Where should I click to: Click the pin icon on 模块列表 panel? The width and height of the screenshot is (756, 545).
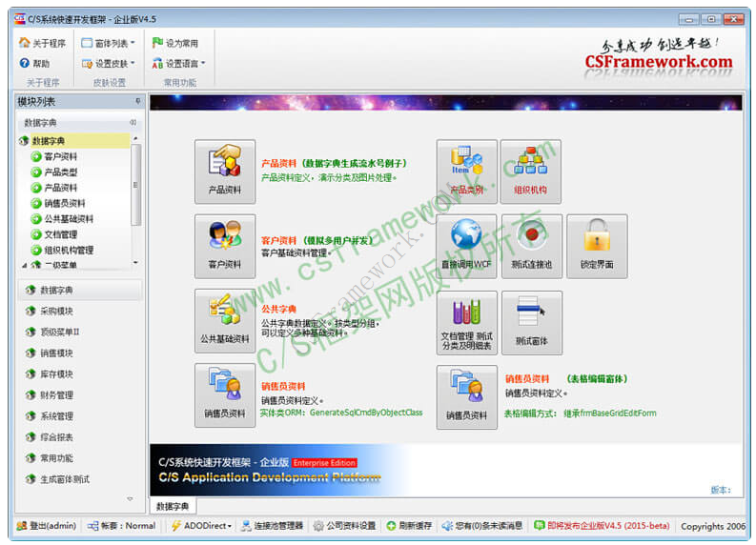(138, 101)
